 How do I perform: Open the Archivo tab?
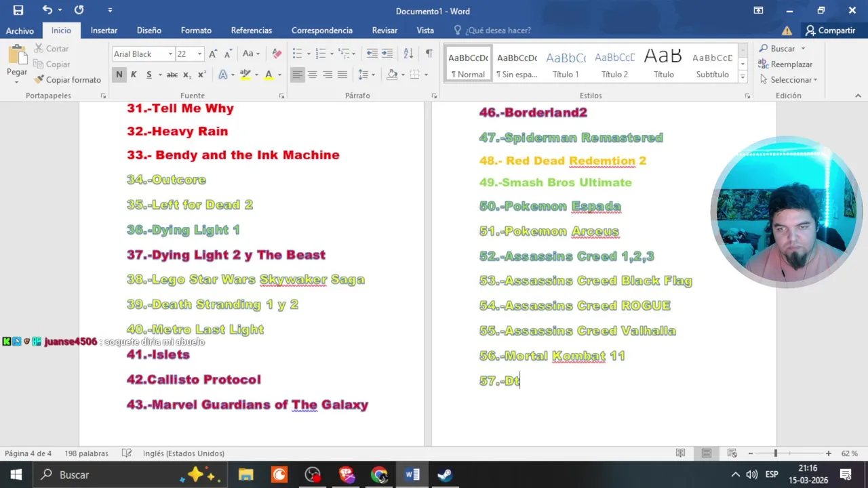(20, 30)
